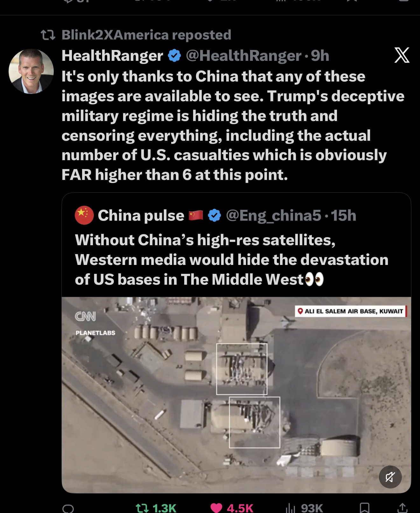
Task: Repost the post with 1.3K reposts
Action: coord(156,508)
